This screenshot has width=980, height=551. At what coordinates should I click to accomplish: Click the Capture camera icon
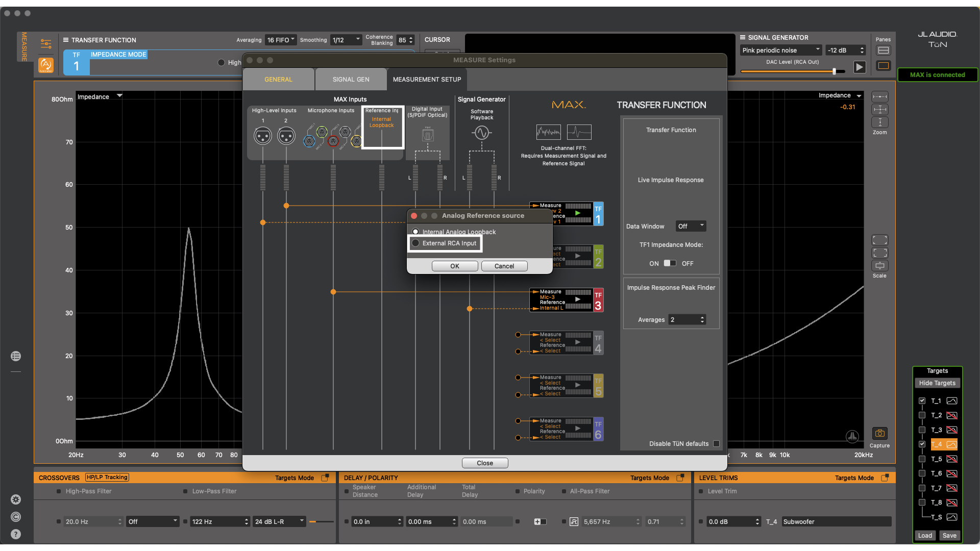pyautogui.click(x=879, y=434)
